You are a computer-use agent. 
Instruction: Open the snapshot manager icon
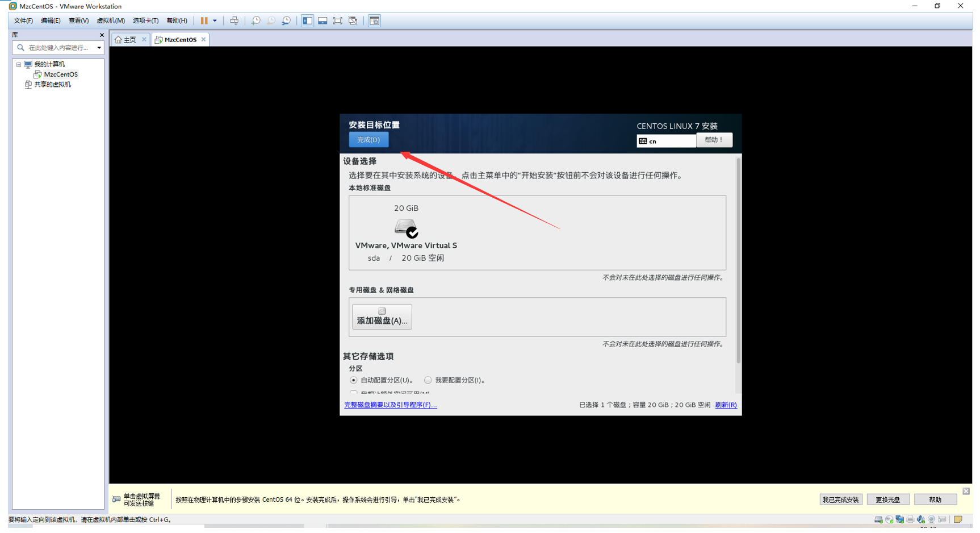pyautogui.click(x=286, y=20)
